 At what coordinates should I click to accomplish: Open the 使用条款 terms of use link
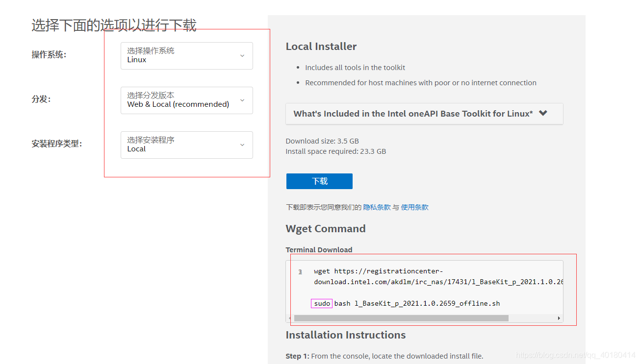(x=414, y=207)
